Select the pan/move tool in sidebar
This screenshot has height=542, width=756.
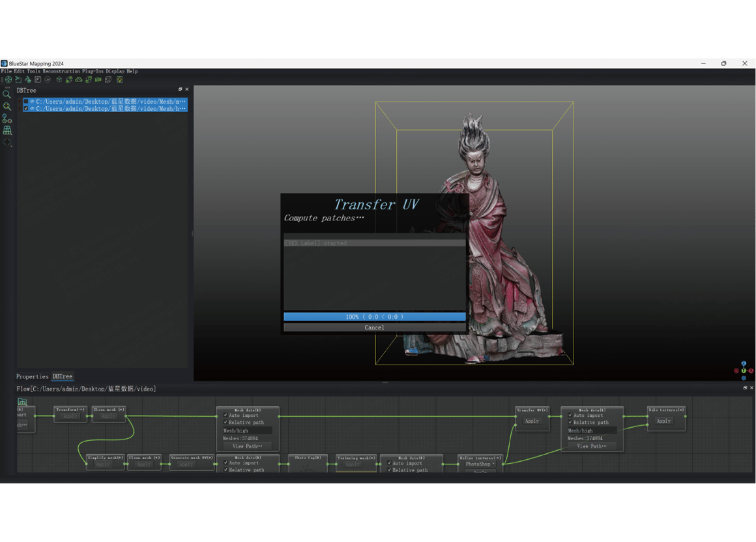(7, 142)
